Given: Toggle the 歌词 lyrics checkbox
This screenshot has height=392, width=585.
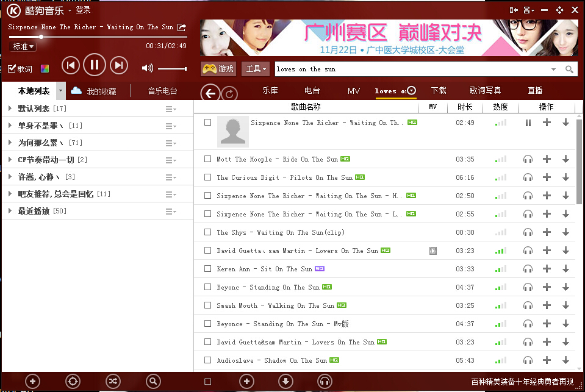Looking at the screenshot, I should coord(12,69).
